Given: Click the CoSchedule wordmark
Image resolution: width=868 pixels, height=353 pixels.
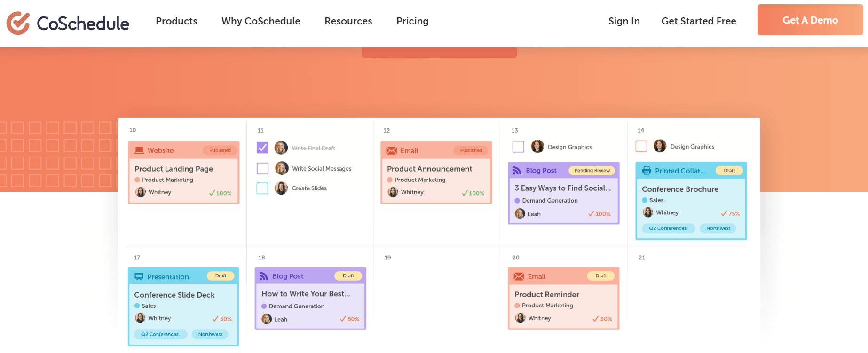Looking at the screenshot, I should 83,24.
